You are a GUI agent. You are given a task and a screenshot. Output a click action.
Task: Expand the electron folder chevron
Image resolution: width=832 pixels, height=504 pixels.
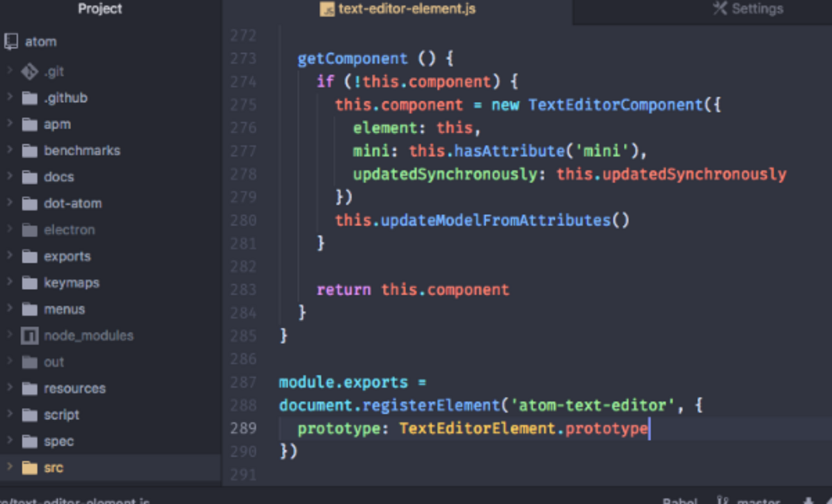[x=10, y=229]
